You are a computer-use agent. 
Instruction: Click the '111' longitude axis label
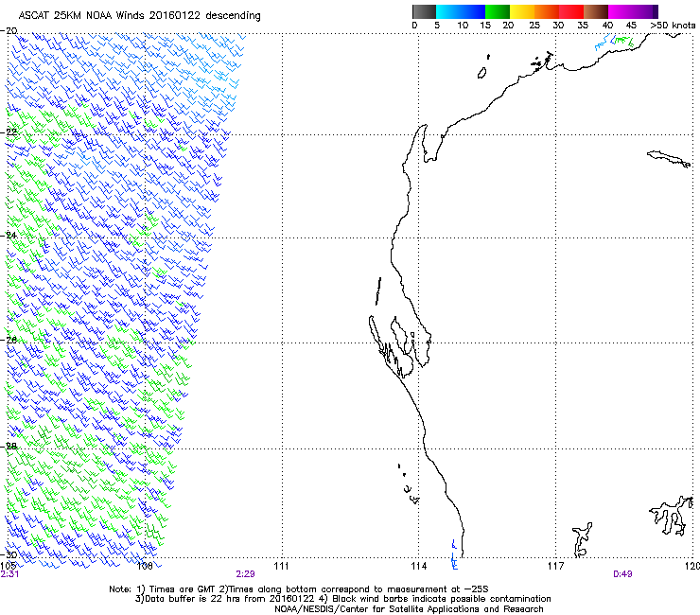tap(281, 567)
